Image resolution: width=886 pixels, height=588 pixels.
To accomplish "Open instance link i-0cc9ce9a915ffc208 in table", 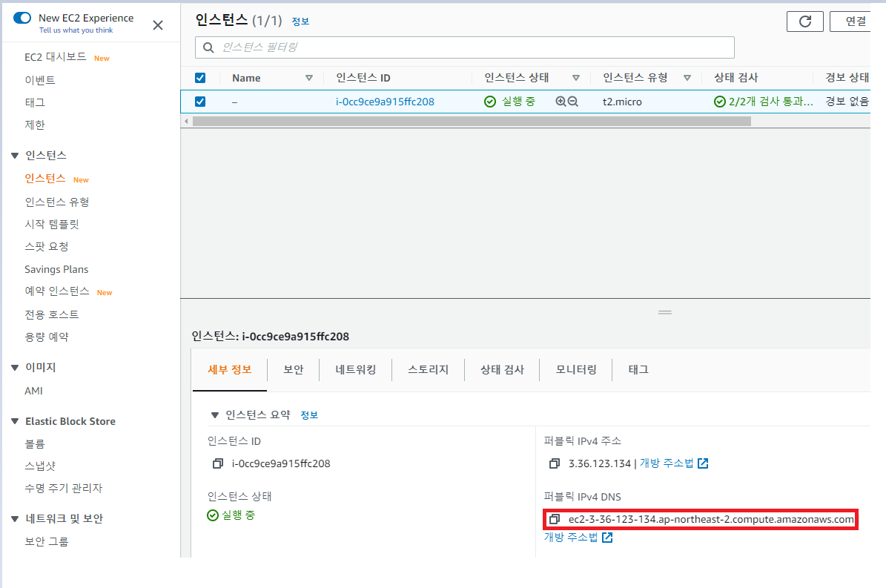I will pyautogui.click(x=385, y=102).
